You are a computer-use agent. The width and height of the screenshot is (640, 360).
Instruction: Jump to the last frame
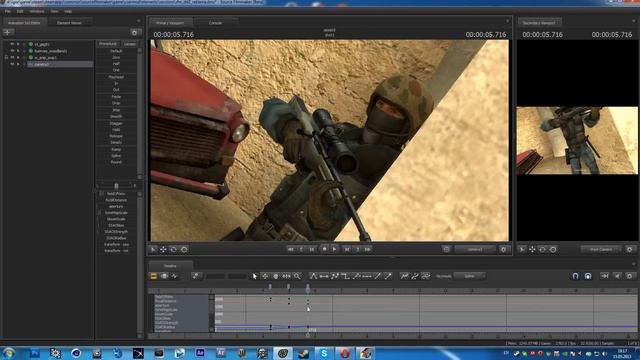click(368, 249)
